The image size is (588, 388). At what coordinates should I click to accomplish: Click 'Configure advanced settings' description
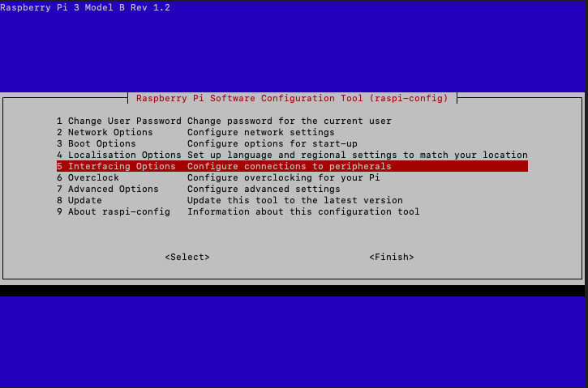click(x=264, y=189)
